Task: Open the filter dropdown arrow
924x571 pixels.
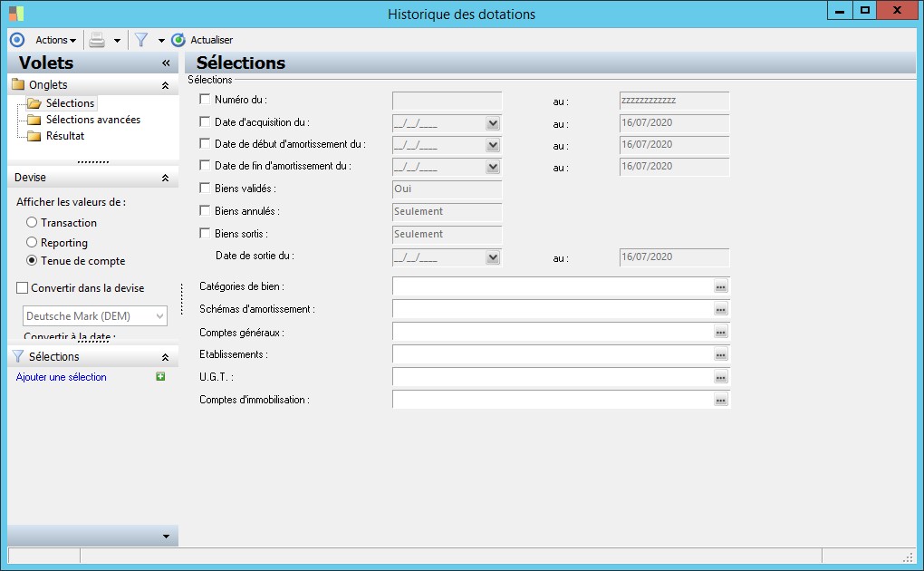Action: (x=161, y=41)
